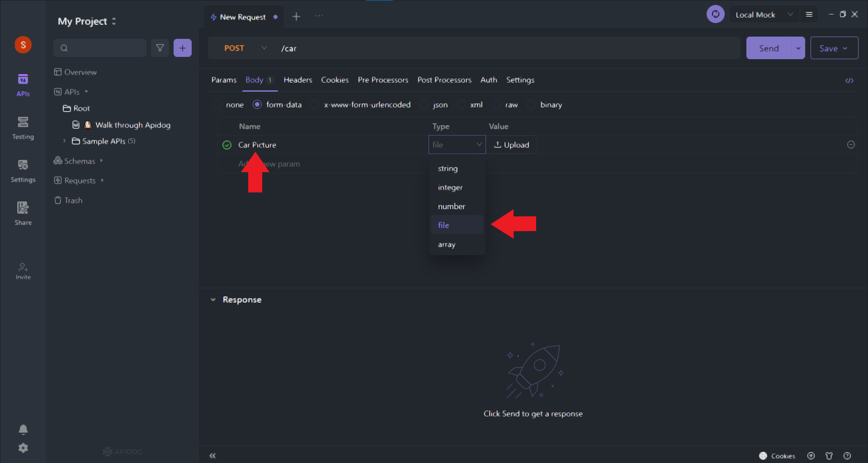
Task: Open the Local Mock environment dropdown
Action: 764,14
